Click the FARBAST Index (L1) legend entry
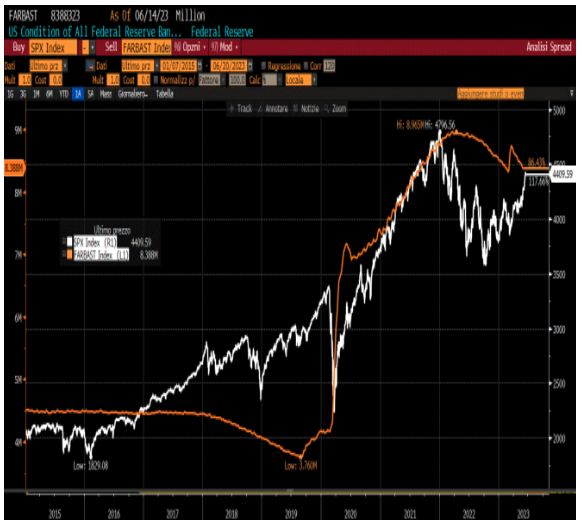 pyautogui.click(x=101, y=255)
